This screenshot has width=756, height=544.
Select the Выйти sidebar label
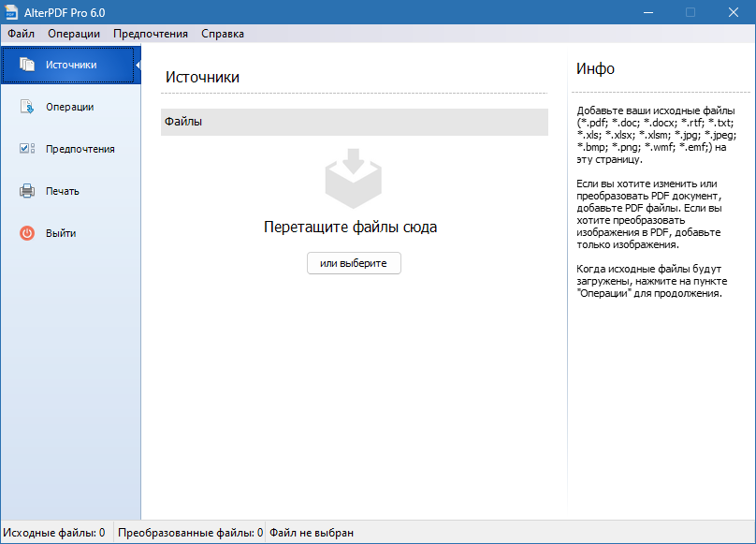pyautogui.click(x=61, y=233)
